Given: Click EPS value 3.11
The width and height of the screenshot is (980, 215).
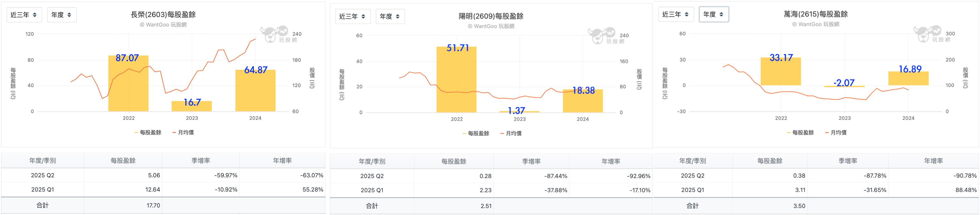Looking at the screenshot, I should [800, 190].
